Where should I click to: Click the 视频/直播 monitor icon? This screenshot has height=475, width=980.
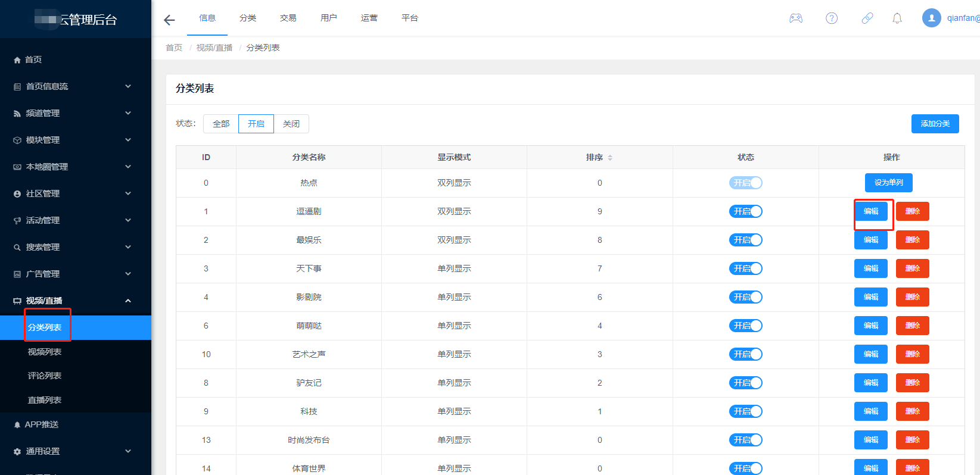pyautogui.click(x=17, y=301)
